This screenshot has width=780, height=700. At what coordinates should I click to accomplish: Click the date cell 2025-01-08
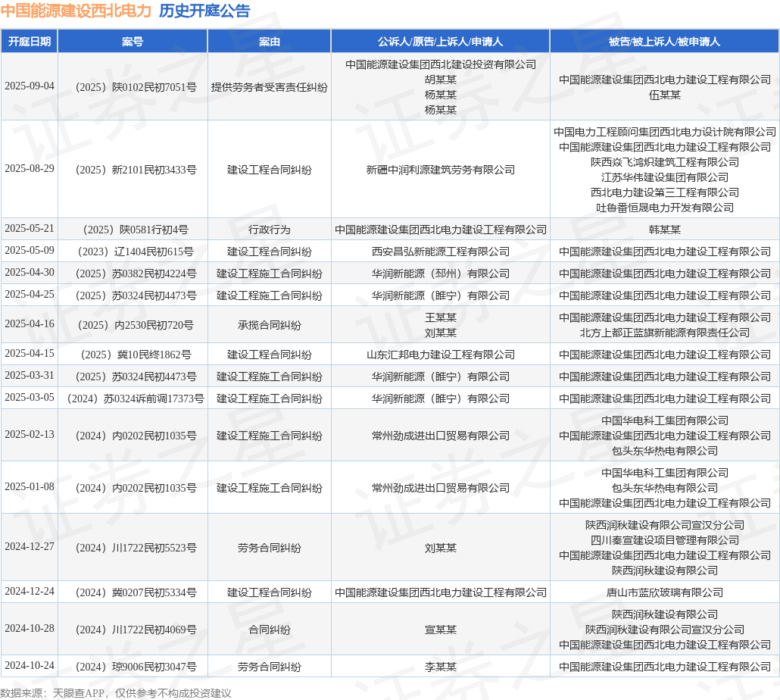pos(30,486)
